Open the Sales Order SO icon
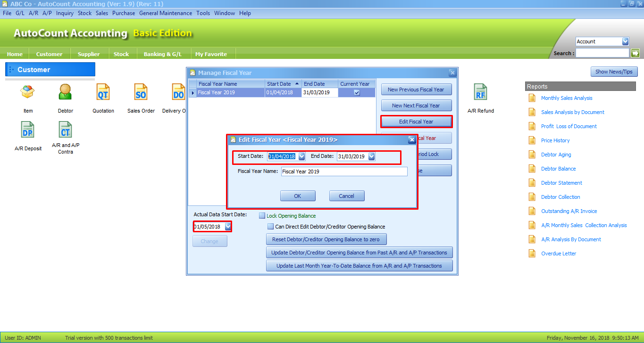 click(x=141, y=92)
